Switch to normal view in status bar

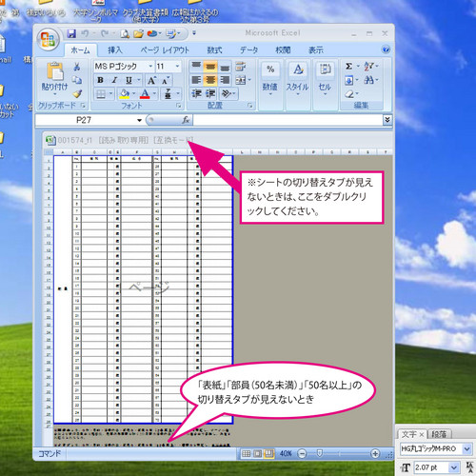coord(246,454)
